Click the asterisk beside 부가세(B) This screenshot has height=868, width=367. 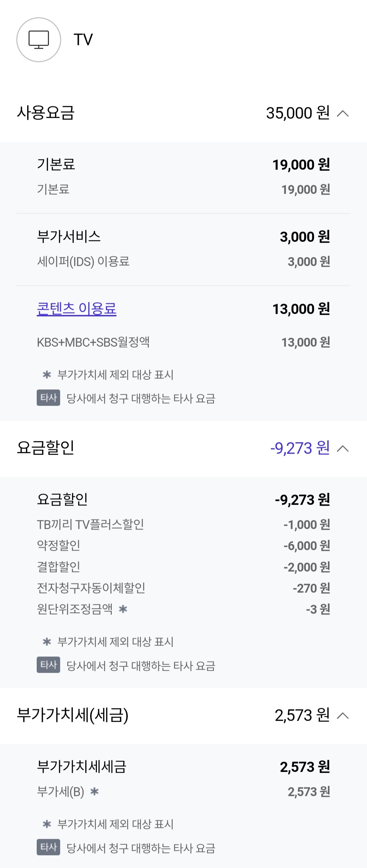(x=94, y=792)
